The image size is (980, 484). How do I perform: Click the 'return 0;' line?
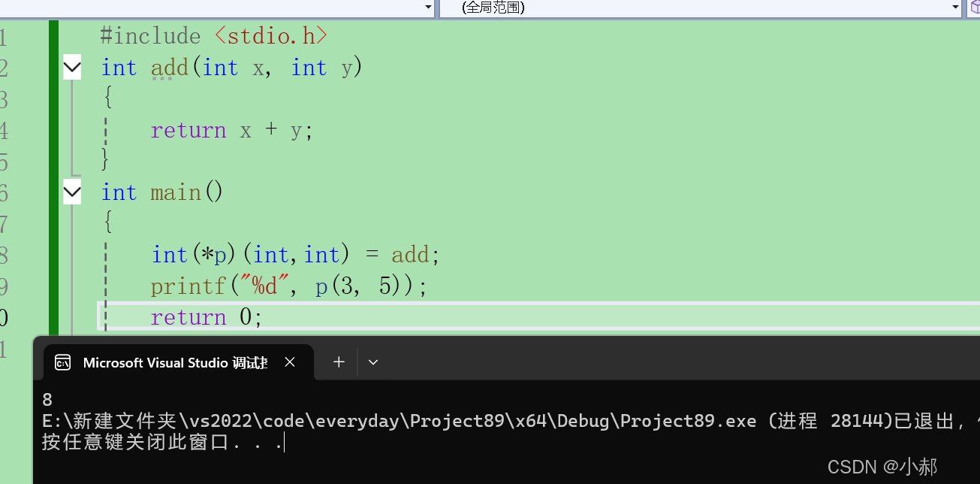click(x=207, y=317)
